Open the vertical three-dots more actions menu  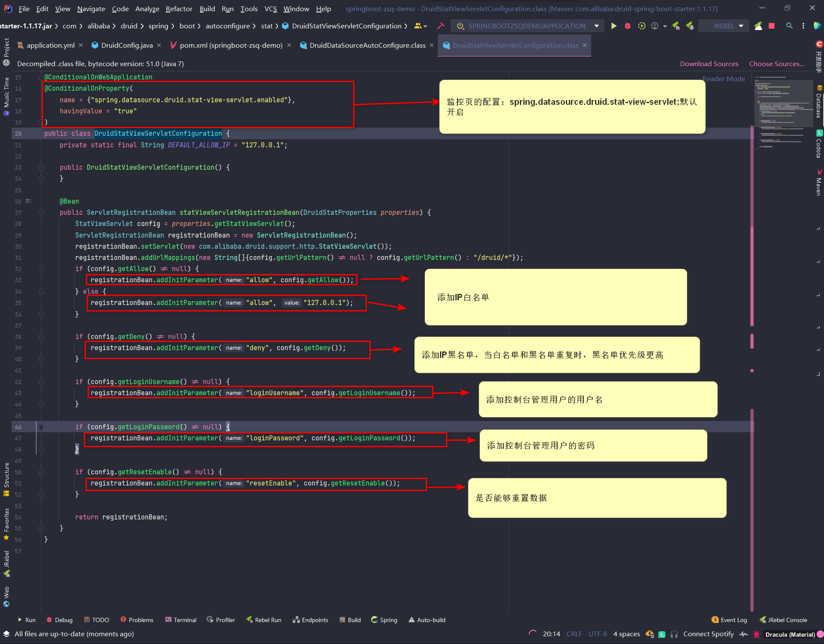[803, 26]
